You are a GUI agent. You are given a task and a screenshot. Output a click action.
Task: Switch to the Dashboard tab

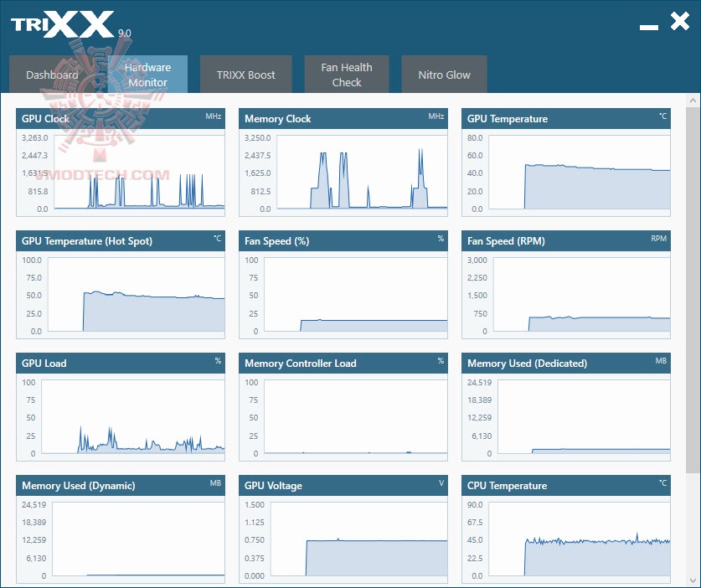52,75
